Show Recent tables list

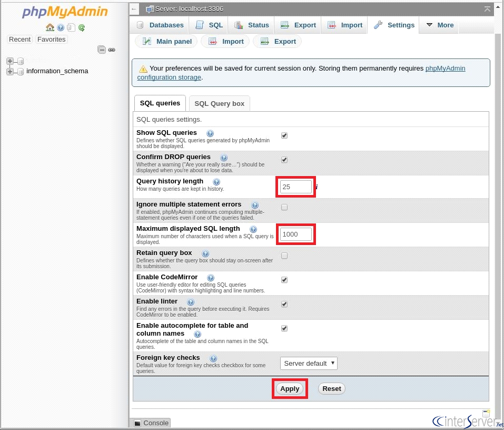(x=19, y=39)
